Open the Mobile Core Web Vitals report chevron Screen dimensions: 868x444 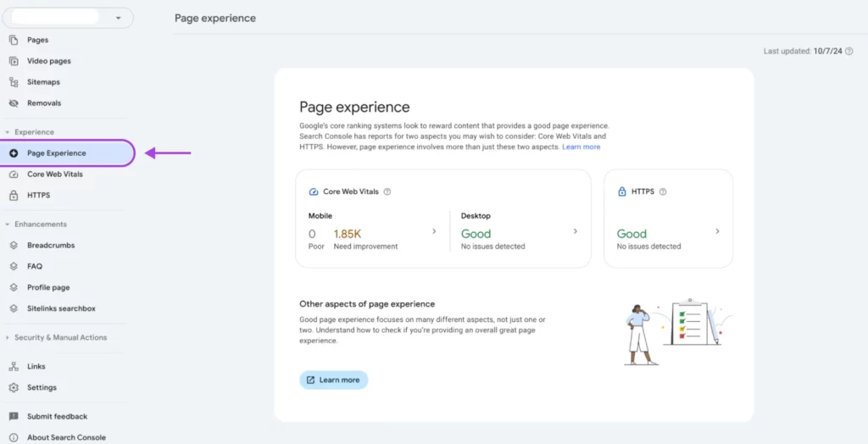point(434,231)
